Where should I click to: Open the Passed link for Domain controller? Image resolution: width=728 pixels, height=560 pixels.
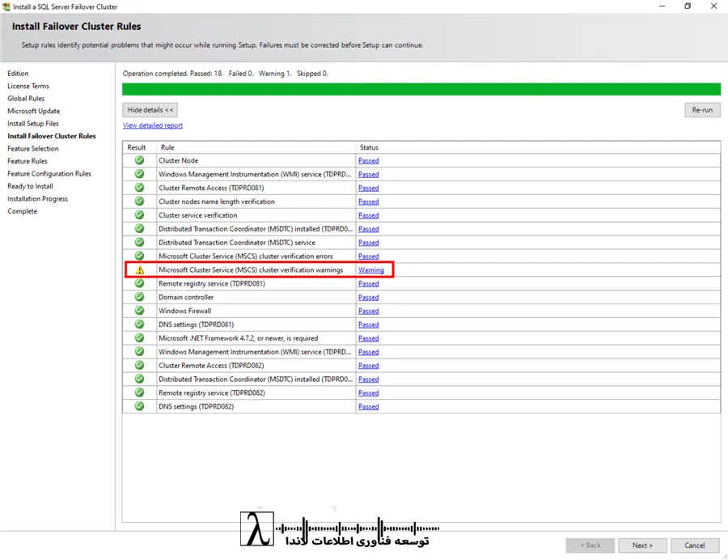tap(369, 297)
